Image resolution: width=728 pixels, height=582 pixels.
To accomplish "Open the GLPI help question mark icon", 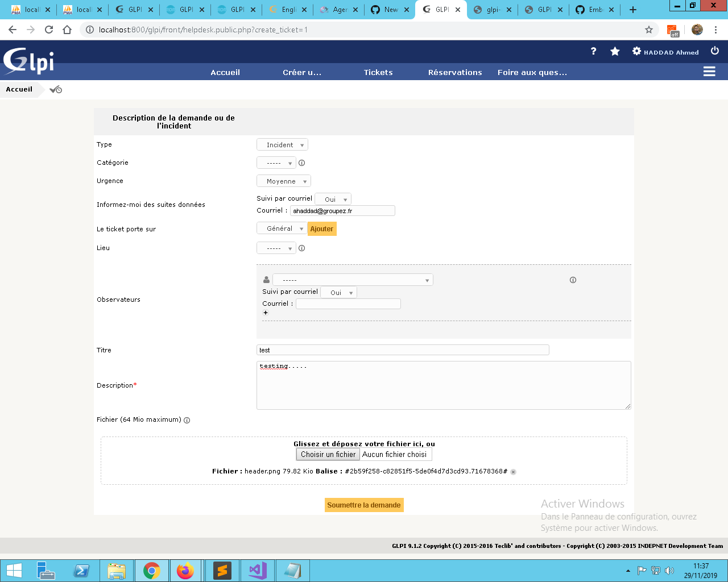I will click(x=593, y=51).
